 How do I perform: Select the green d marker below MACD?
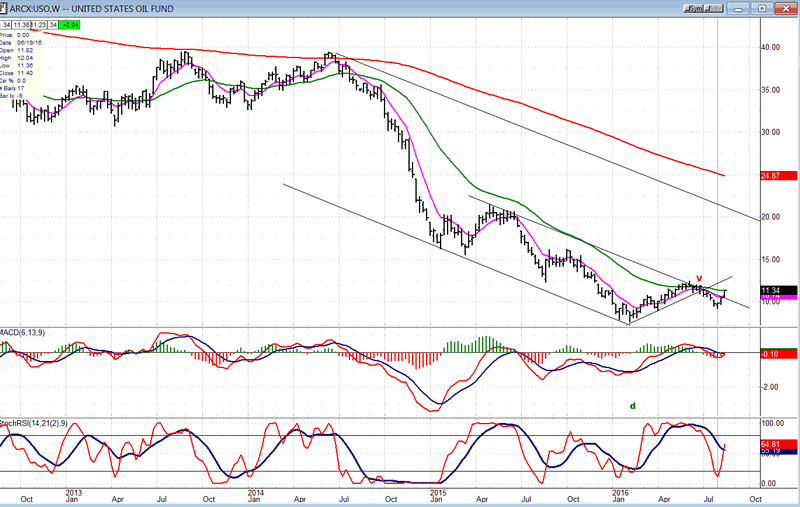click(632, 406)
